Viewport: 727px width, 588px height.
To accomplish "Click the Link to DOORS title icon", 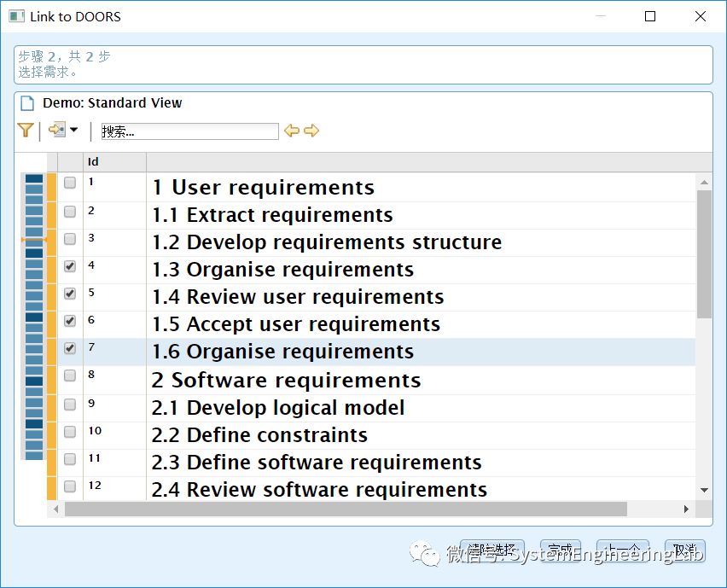I will (17, 16).
